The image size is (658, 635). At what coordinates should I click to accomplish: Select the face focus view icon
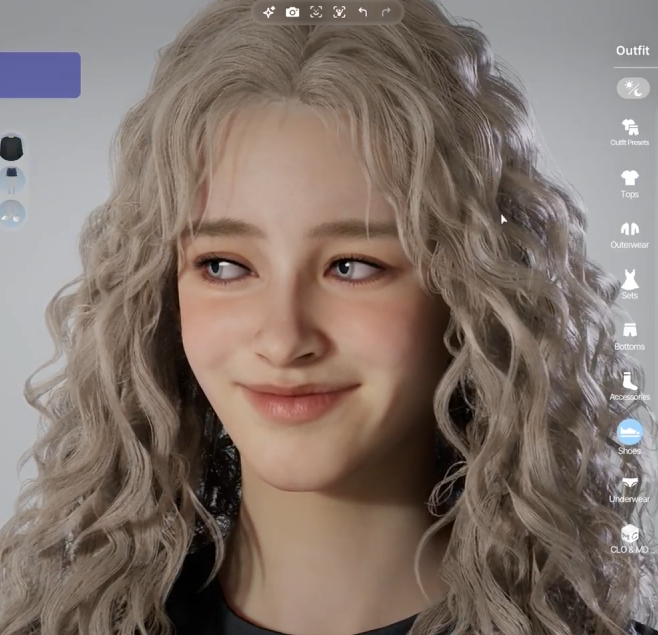pos(316,12)
